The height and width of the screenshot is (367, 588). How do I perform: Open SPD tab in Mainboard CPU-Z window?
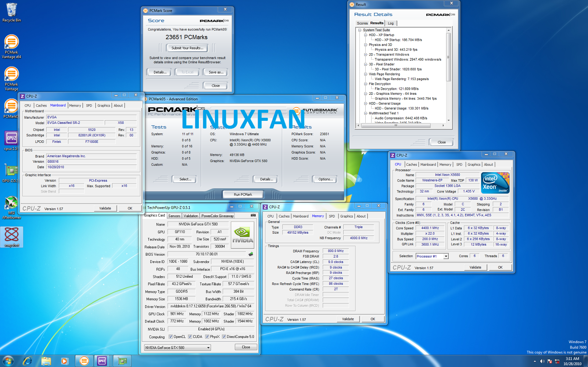pyautogui.click(x=89, y=105)
